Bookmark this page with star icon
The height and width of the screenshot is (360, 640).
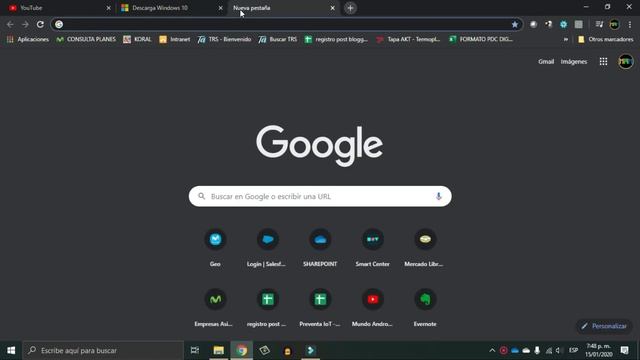(x=515, y=24)
